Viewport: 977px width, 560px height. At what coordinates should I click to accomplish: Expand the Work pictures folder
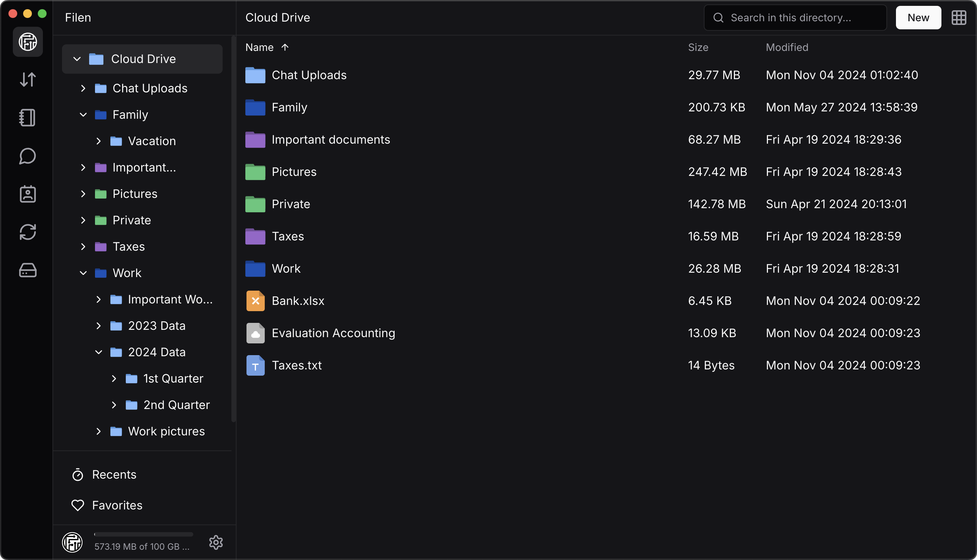tap(98, 431)
